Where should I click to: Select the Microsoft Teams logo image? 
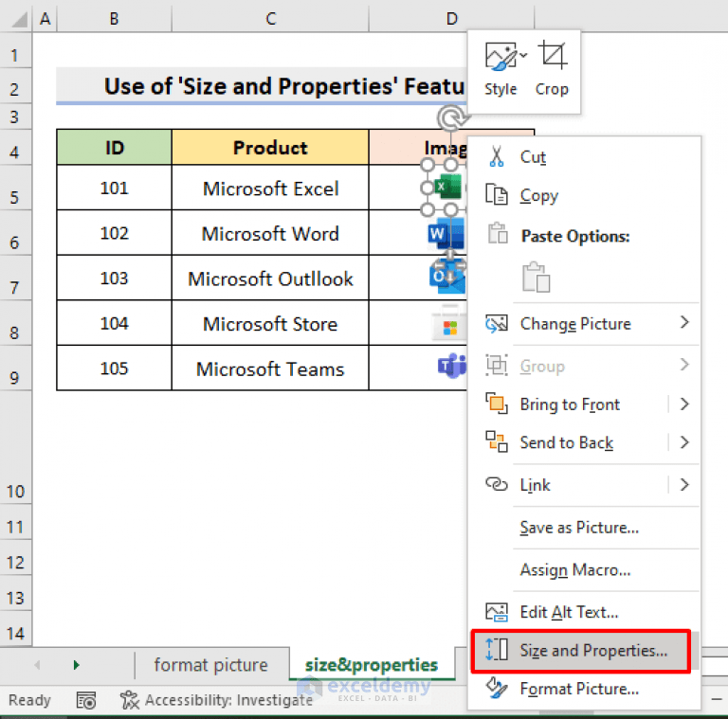click(x=452, y=366)
